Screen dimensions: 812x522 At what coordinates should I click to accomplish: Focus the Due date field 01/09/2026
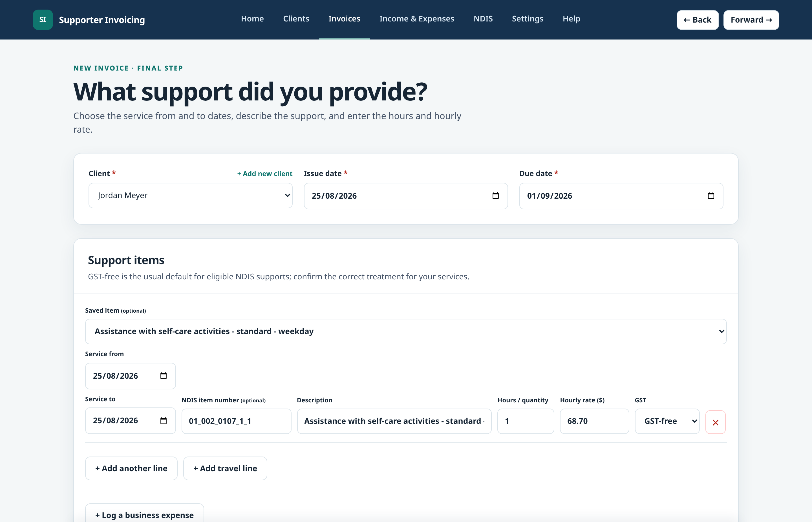[621, 196]
